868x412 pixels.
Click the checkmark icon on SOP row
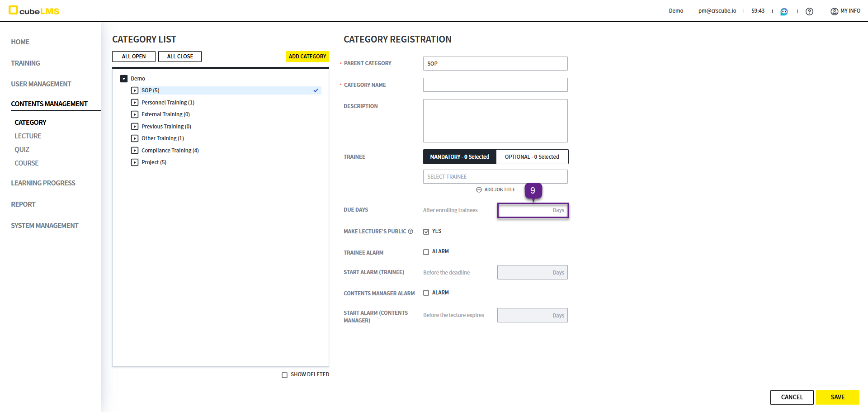tap(316, 90)
